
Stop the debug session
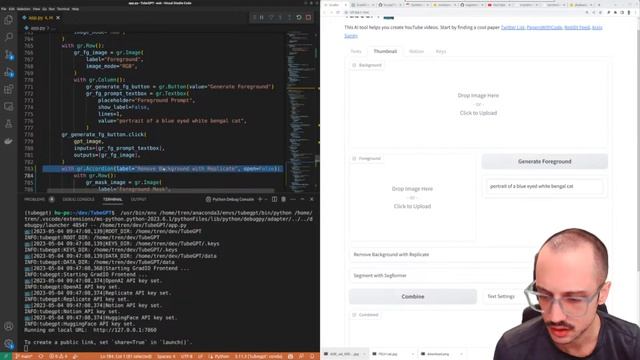(308, 18)
